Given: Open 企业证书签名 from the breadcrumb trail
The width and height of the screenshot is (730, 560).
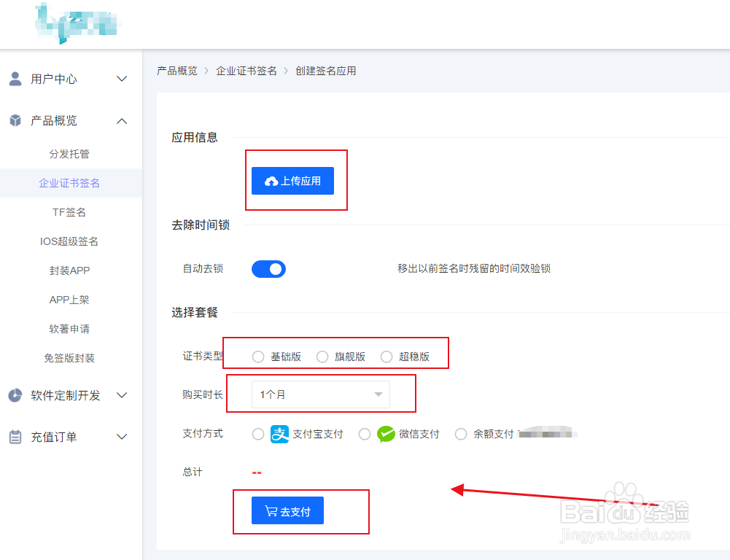Looking at the screenshot, I should click(246, 71).
